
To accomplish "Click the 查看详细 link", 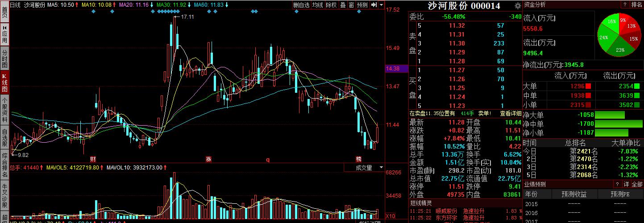I will [510, 113].
